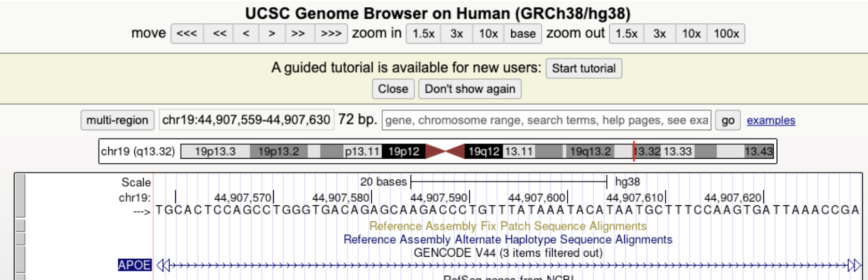Click the left double-arrow on APOE track
Viewport: 868px width, 280px height.
tap(163, 265)
